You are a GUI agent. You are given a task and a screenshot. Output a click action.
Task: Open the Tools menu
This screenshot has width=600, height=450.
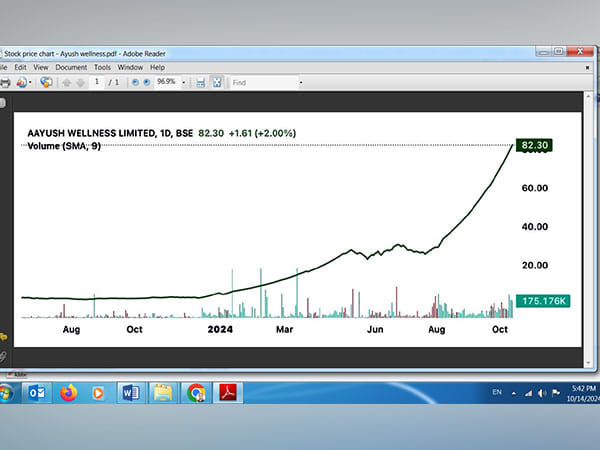point(102,67)
